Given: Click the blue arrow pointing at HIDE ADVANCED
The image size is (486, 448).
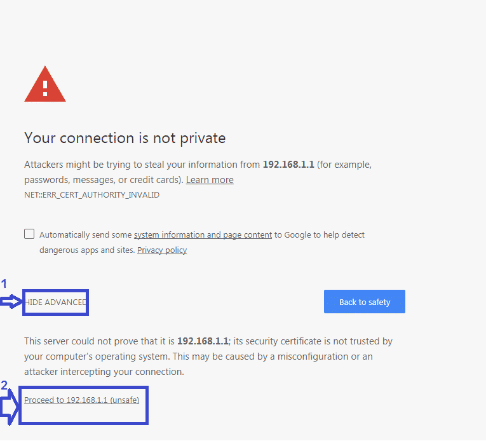Looking at the screenshot, I should pos(11,302).
